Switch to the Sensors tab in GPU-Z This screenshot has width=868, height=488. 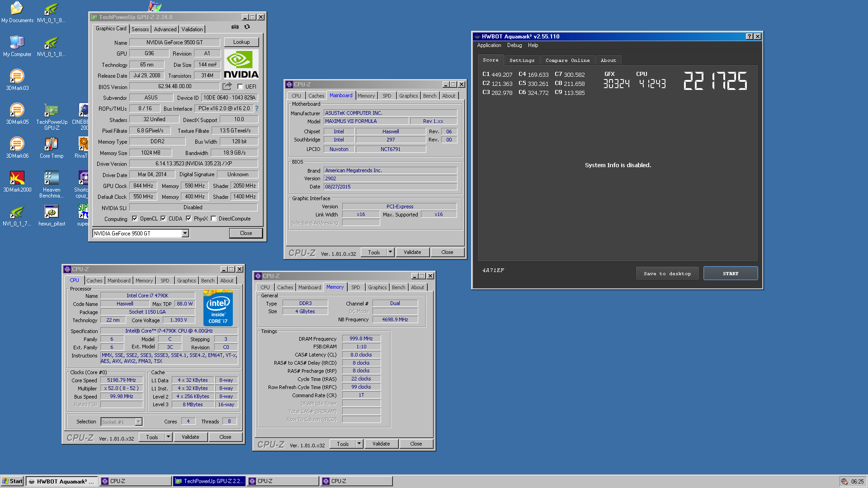click(140, 29)
